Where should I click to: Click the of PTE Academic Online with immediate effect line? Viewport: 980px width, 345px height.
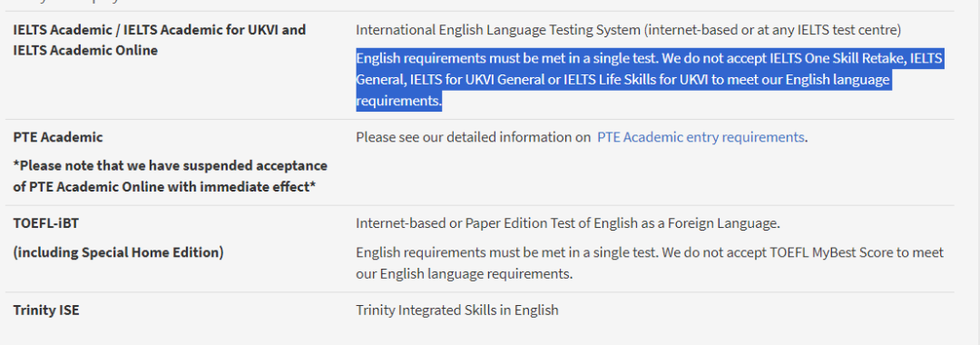(163, 186)
